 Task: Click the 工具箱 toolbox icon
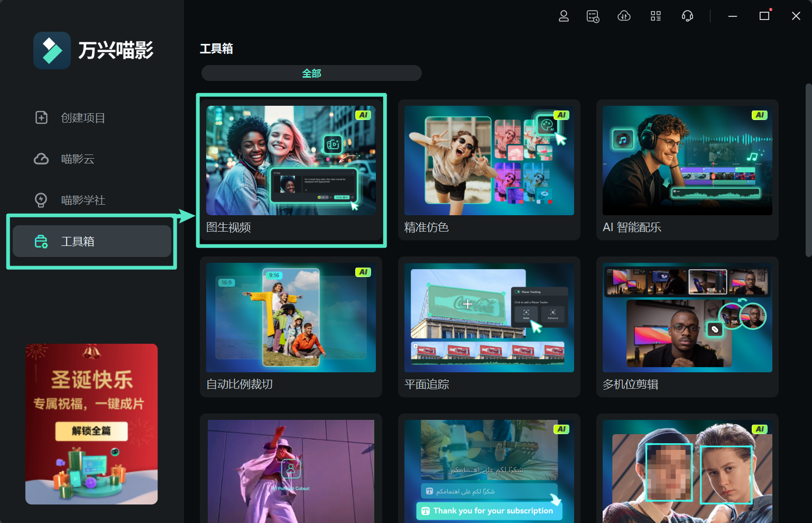click(41, 241)
